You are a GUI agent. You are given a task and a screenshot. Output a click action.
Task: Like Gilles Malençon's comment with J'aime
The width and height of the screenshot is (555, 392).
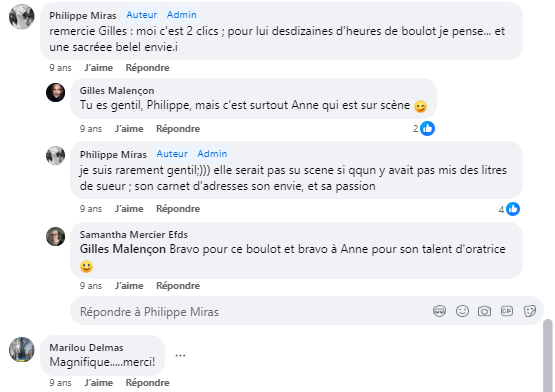129,129
